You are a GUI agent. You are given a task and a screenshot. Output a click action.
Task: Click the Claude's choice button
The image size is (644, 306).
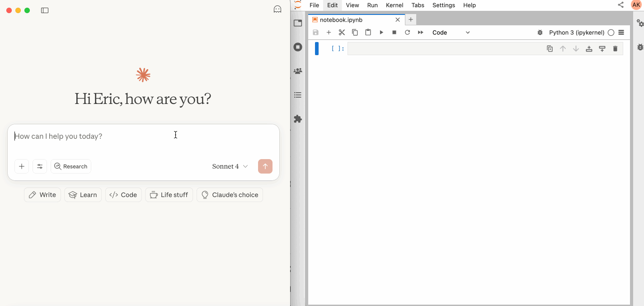pos(230,194)
